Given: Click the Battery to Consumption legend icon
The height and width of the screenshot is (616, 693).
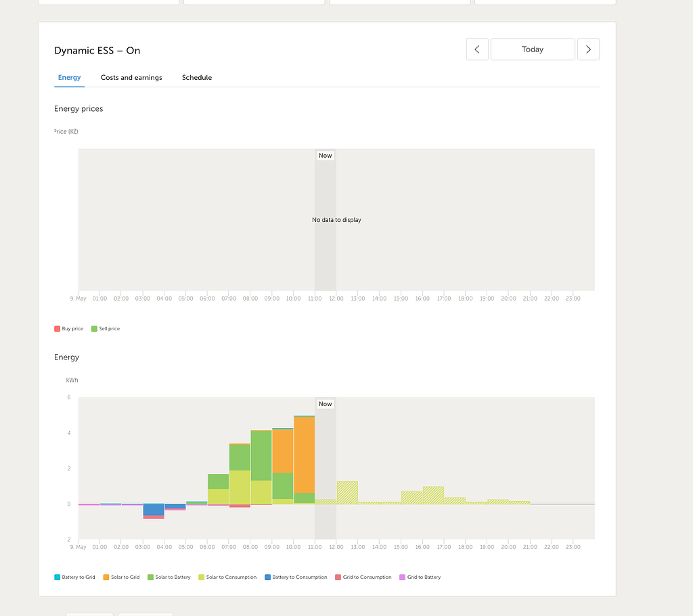Looking at the screenshot, I should 269,577.
